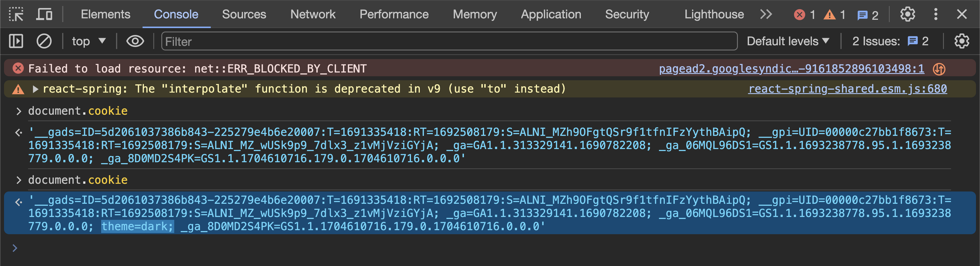Viewport: 980px width, 266px height.
Task: Open the Default levels dropdown
Action: [x=787, y=41]
